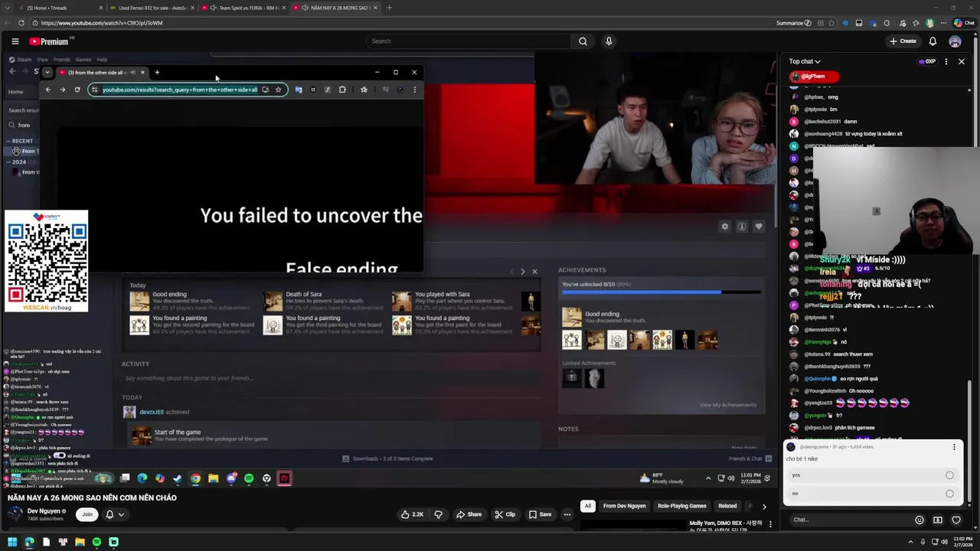This screenshot has height=551, width=980.
Task: Dislike the video with thumbs down
Action: [438, 514]
